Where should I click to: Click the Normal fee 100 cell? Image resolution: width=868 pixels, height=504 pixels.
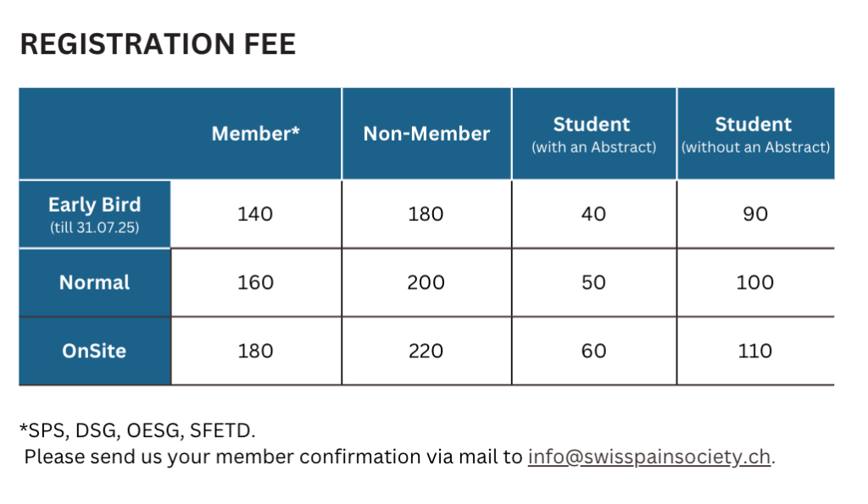pos(754,282)
